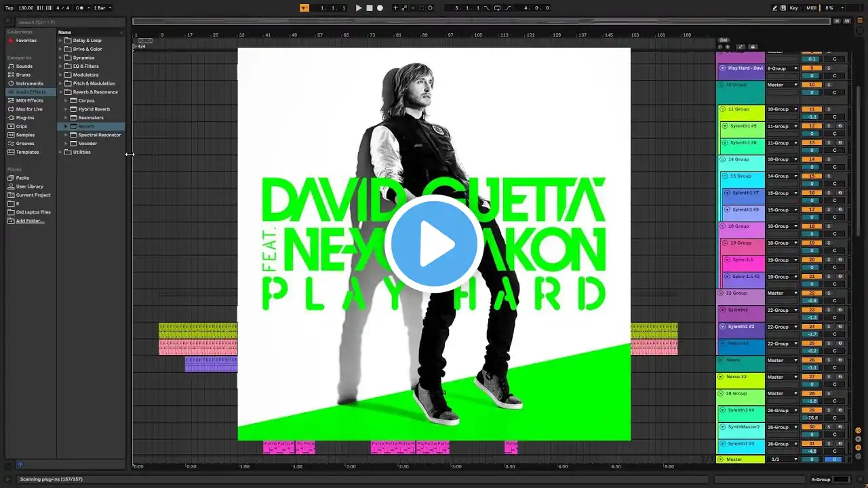The width and height of the screenshot is (868, 488).
Task: Click the Tap tempo button
Action: coord(9,8)
